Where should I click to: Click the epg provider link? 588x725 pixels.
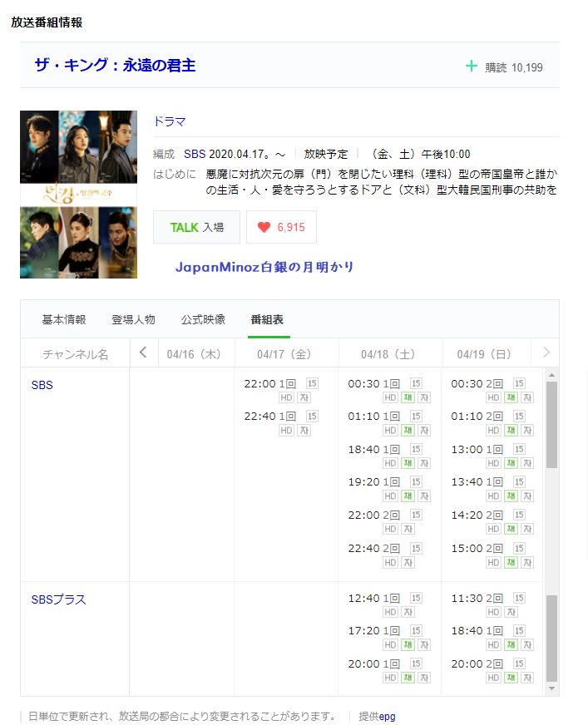pos(388,716)
